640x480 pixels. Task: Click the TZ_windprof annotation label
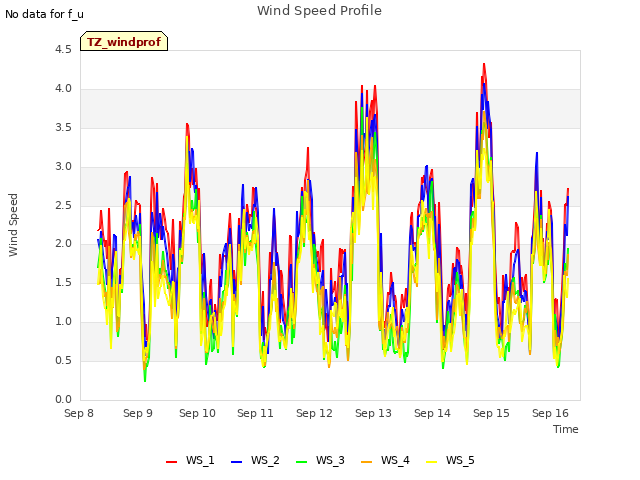(124, 41)
